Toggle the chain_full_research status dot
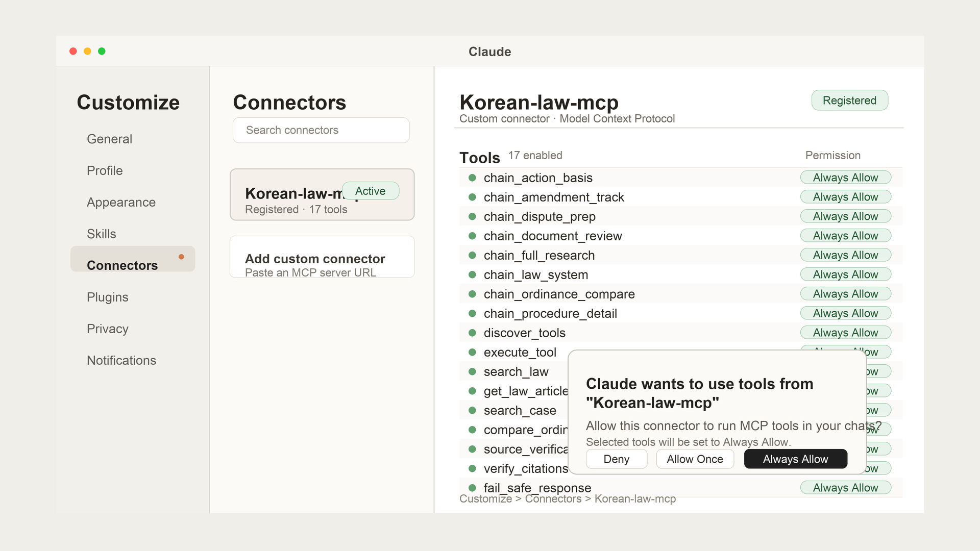The image size is (980, 551). pos(473,255)
